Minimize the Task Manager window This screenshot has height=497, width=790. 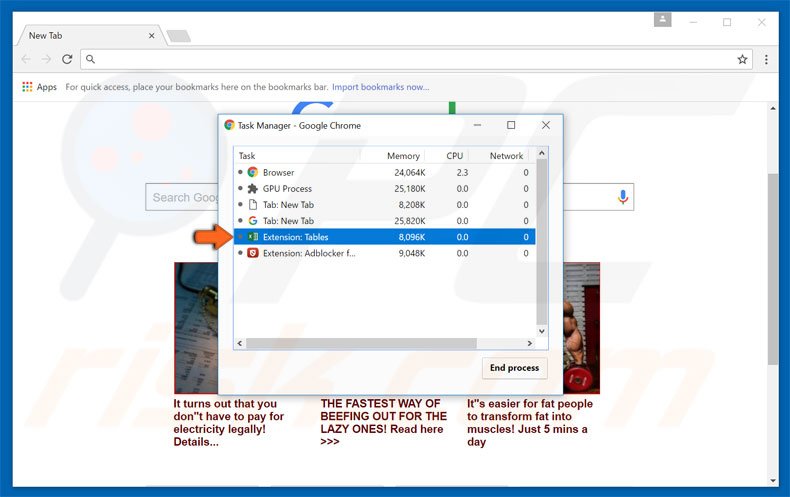477,125
